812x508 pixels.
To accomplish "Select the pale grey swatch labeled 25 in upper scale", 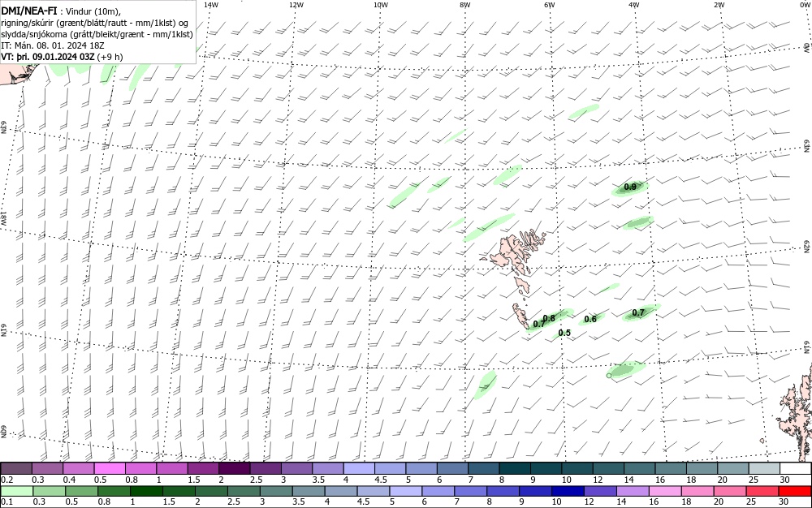I will pyautogui.click(x=764, y=469).
